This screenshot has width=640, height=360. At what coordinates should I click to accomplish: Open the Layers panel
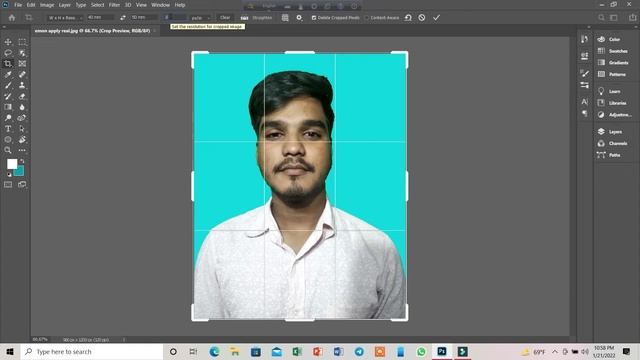point(610,131)
